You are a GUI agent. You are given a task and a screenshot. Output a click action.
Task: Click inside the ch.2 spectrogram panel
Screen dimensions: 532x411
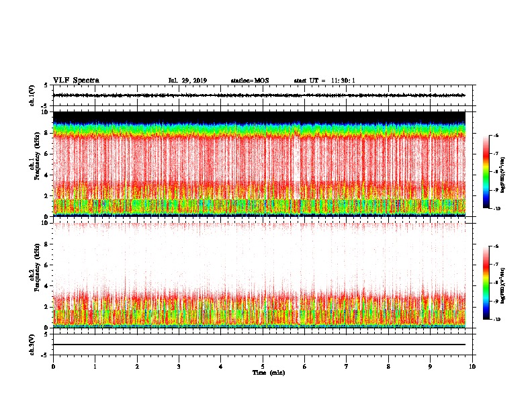[x=259, y=275]
